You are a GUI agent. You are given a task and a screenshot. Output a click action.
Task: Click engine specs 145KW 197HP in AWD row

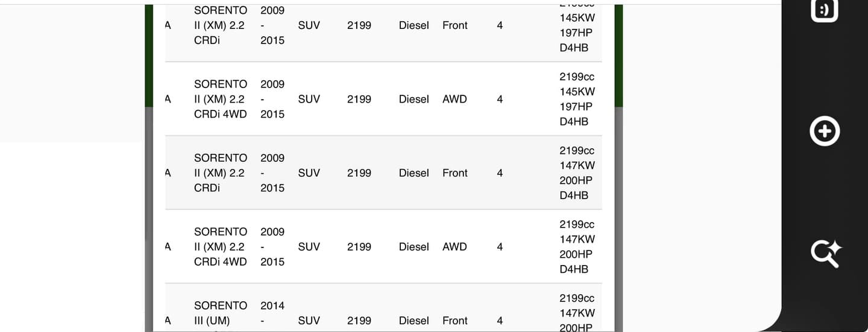pos(577,99)
